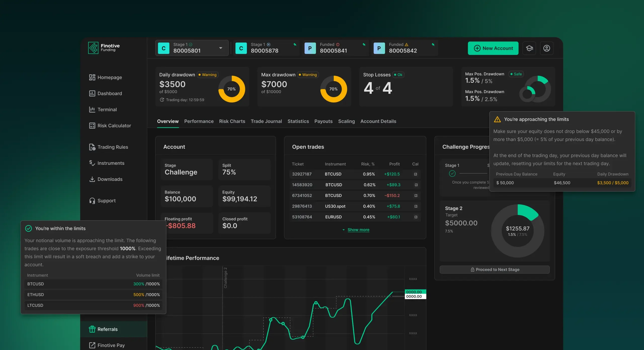Click the New Account button
Viewport: 644px width, 350px height.
coord(493,48)
